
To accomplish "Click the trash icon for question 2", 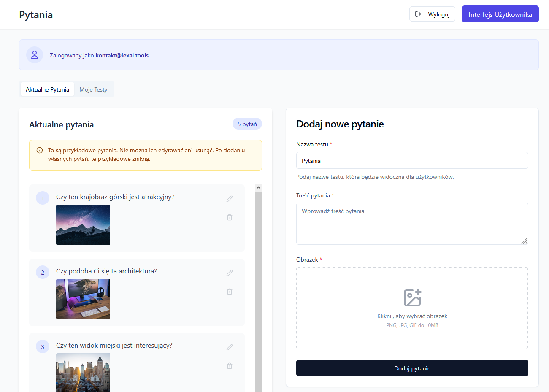I will coord(230,292).
